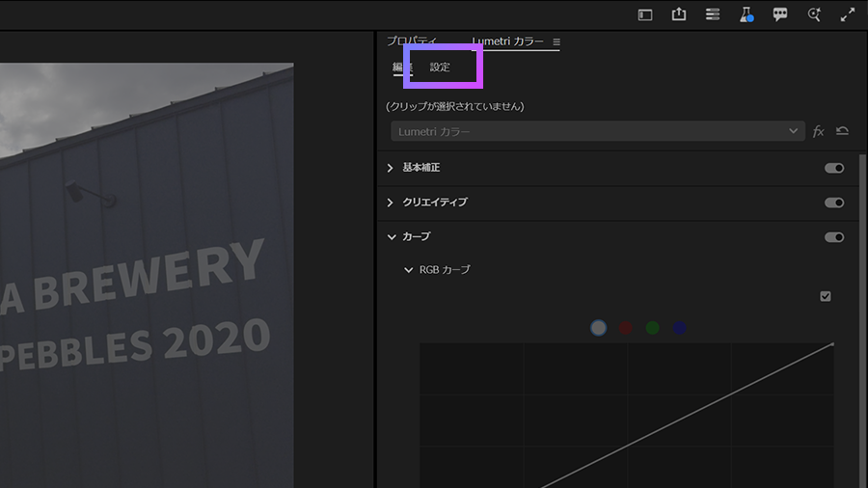The width and height of the screenshot is (868, 488).
Task: Select the green curve channel
Action: tap(653, 328)
